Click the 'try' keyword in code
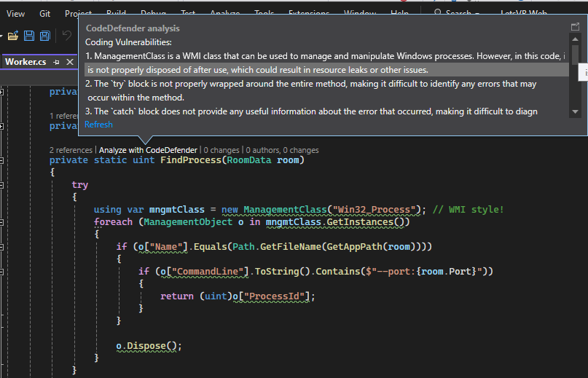The image size is (588, 378). pyautogui.click(x=80, y=185)
